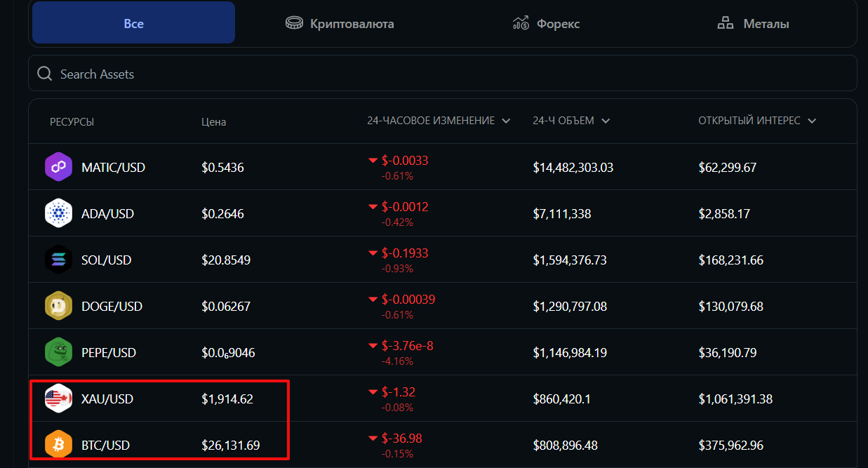Click the PEPE frog coin icon
Image resolution: width=868 pixels, height=468 pixels.
(58, 352)
